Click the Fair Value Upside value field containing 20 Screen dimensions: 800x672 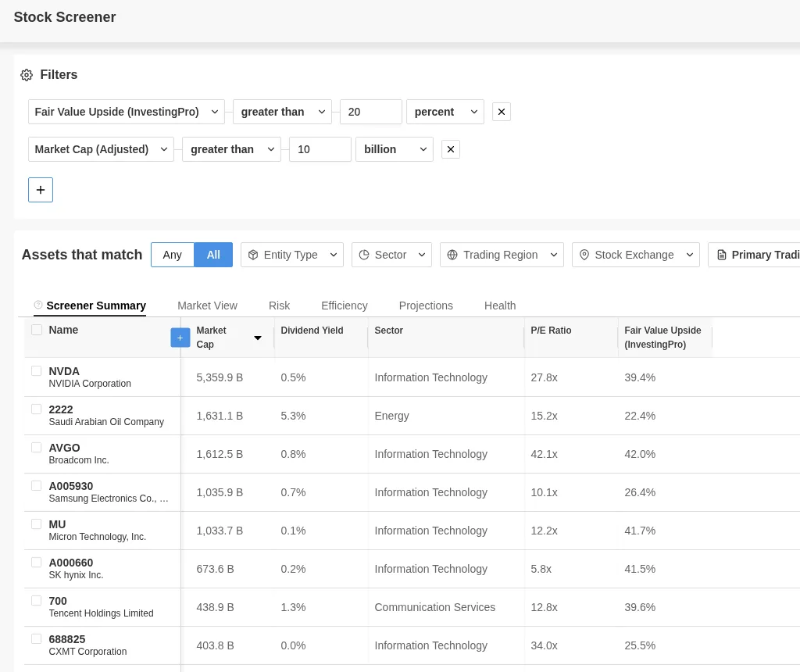371,112
